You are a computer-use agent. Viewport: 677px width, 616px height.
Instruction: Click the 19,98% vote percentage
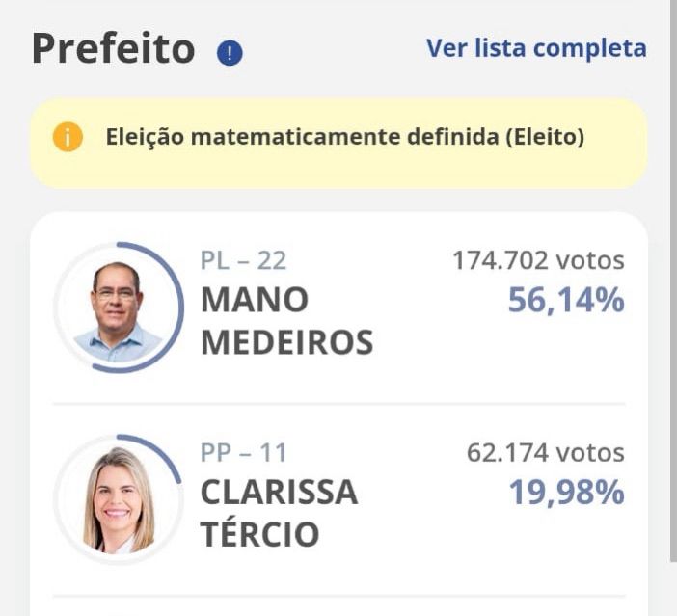(566, 494)
